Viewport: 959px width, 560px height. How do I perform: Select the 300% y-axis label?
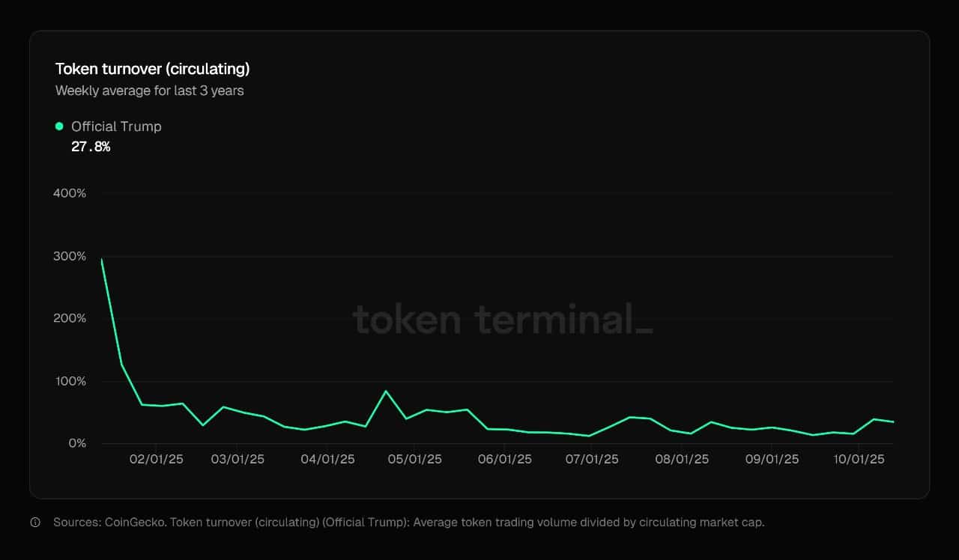70,256
